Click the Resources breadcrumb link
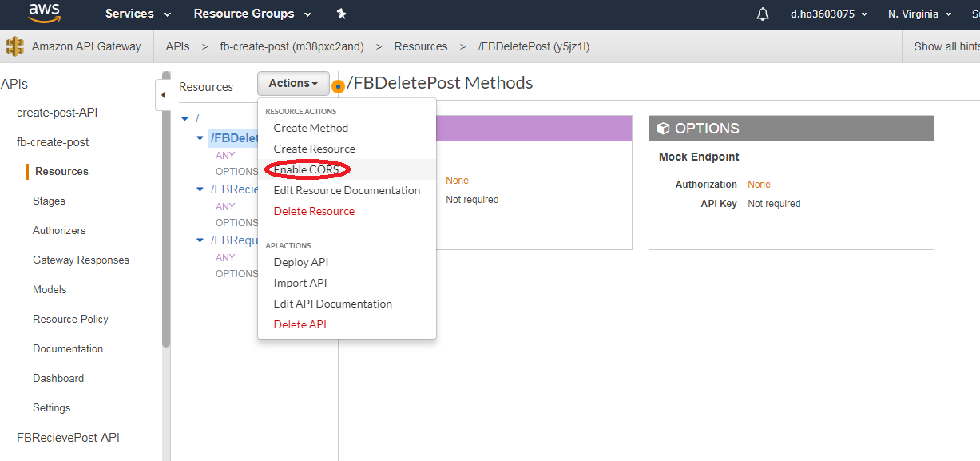 [421, 46]
